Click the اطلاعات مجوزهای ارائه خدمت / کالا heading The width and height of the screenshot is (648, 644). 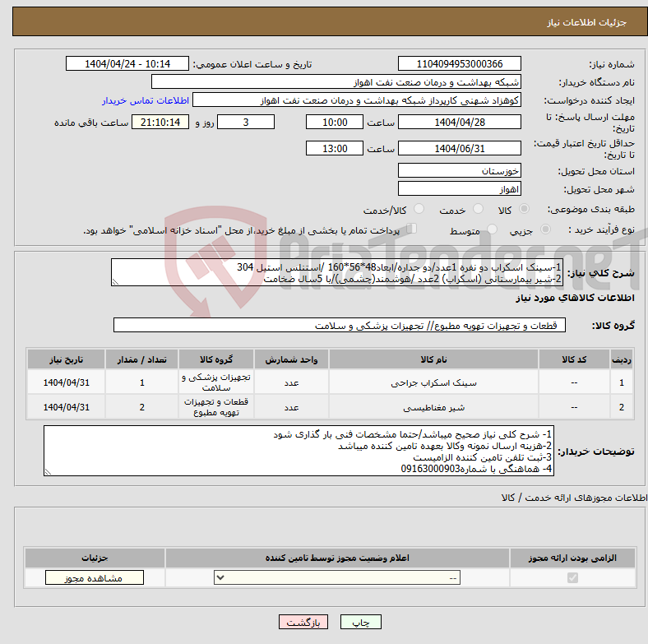click(575, 498)
